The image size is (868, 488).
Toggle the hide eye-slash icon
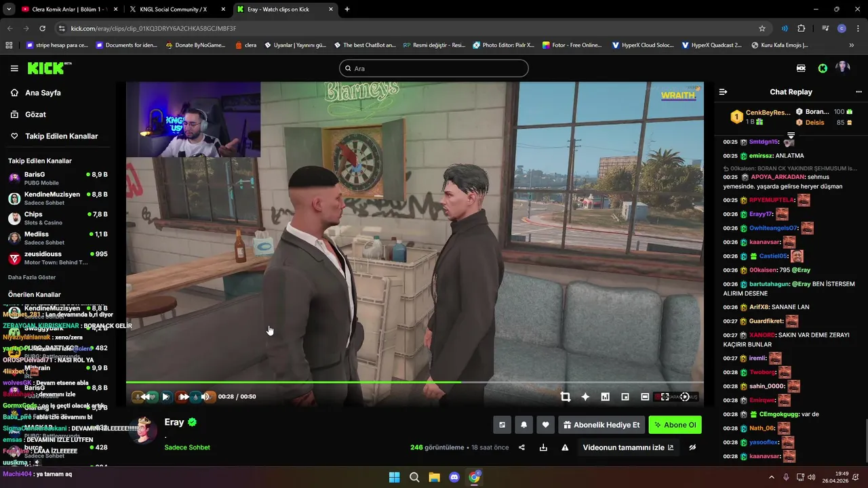click(x=692, y=447)
